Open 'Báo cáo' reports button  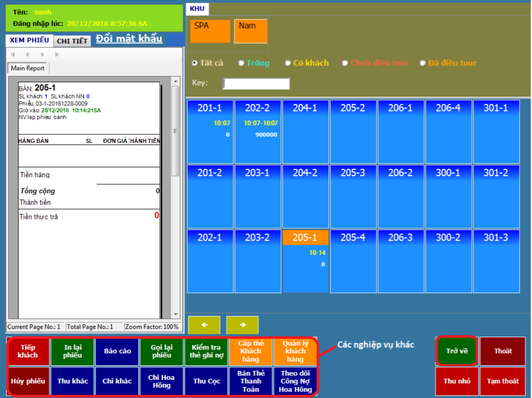(117, 351)
